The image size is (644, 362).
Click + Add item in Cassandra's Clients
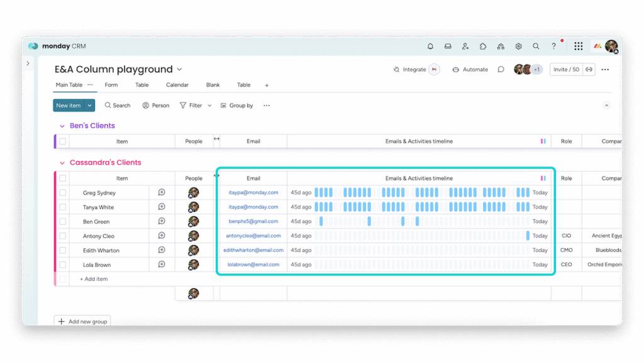pos(94,279)
